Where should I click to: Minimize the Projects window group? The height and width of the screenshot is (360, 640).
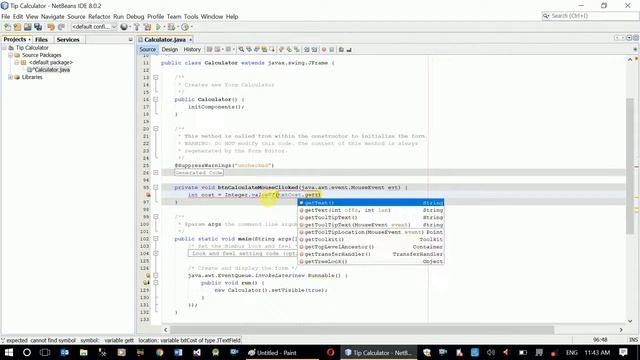click(x=131, y=40)
